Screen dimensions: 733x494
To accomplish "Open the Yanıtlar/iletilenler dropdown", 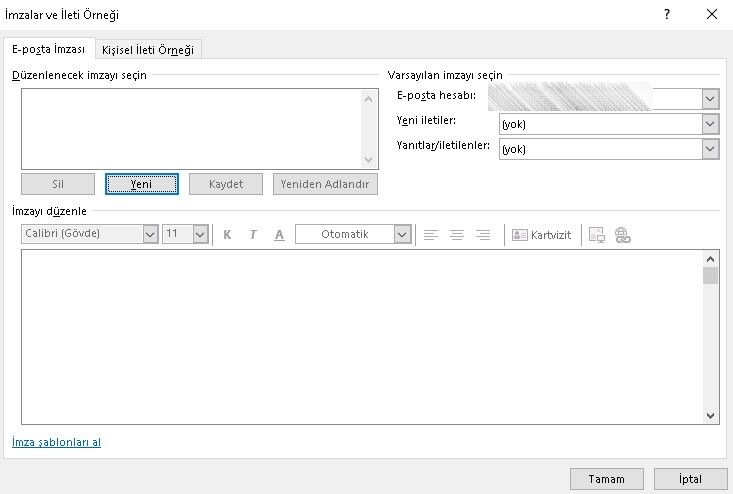I will point(710,149).
